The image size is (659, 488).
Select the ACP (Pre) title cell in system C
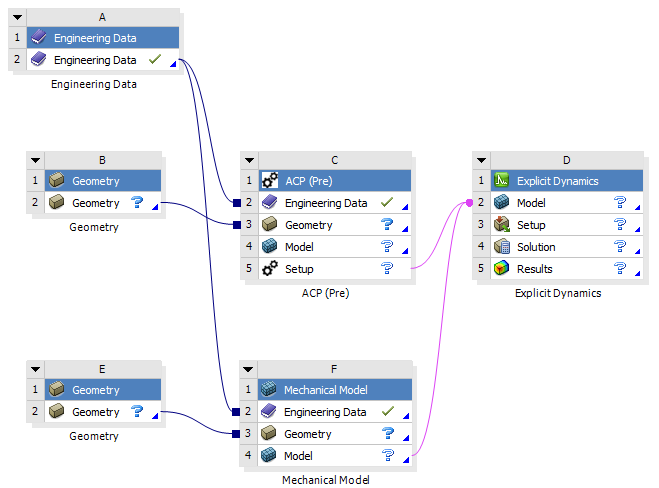coord(335,181)
